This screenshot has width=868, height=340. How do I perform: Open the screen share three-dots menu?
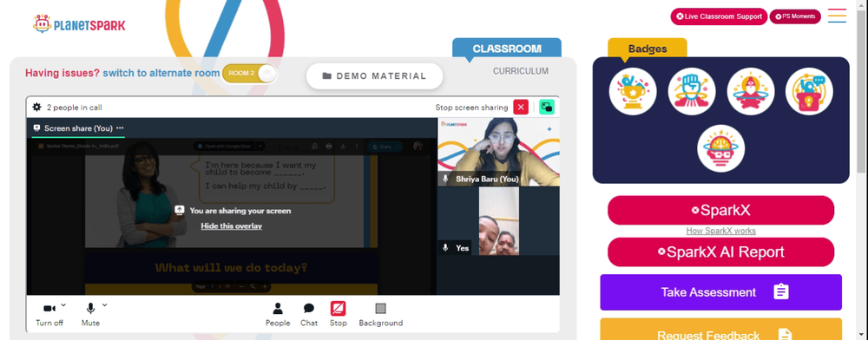click(120, 127)
